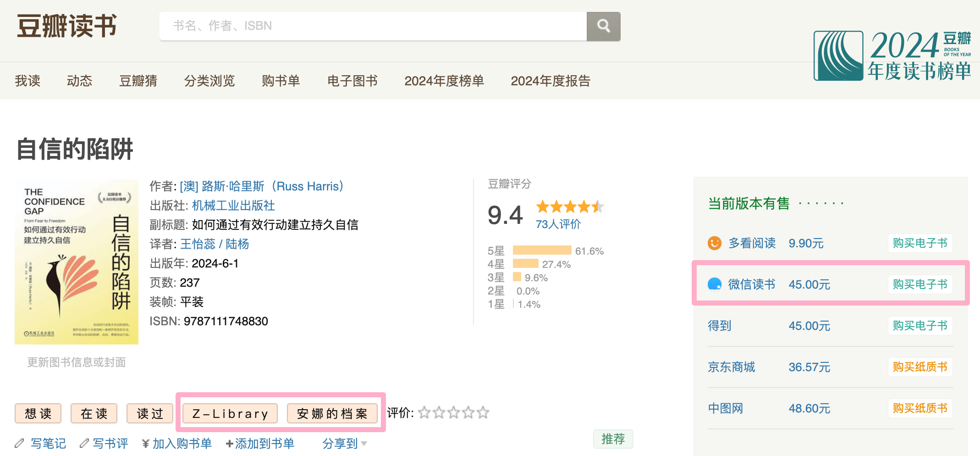Rate the book four stars
Viewport: 980px width, 456px height.
(x=468, y=412)
